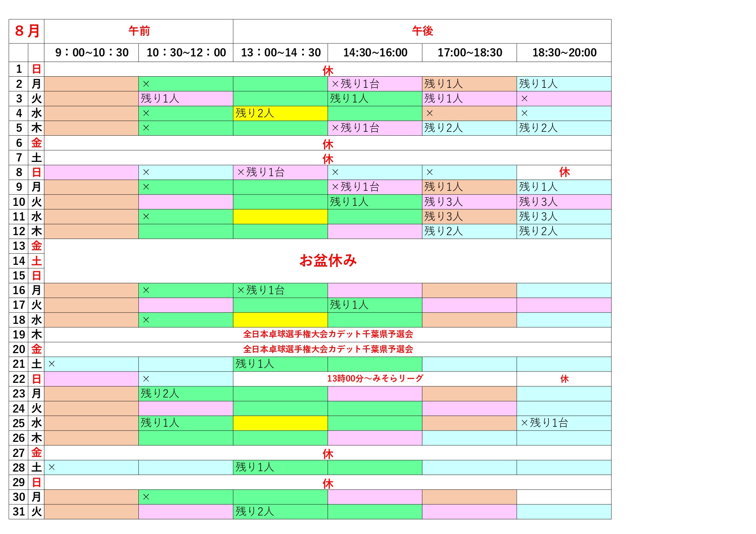Click the empty yellow cell on the 11th

(x=280, y=217)
